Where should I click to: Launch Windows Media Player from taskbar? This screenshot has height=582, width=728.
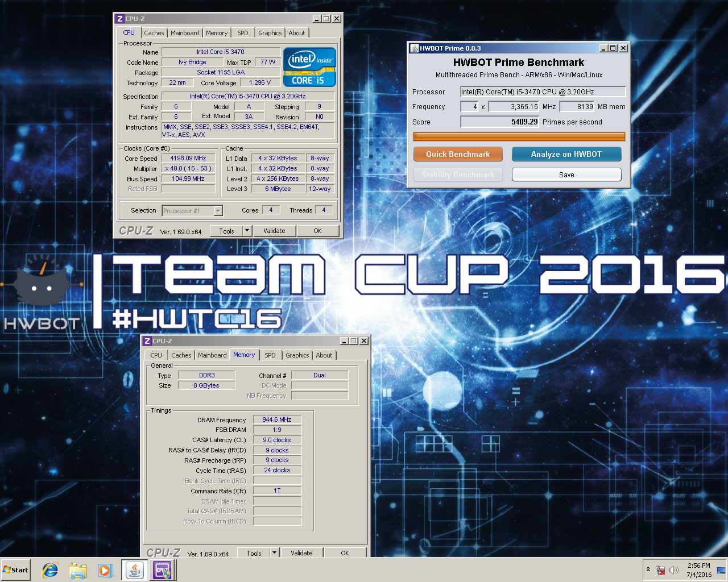pyautogui.click(x=106, y=570)
